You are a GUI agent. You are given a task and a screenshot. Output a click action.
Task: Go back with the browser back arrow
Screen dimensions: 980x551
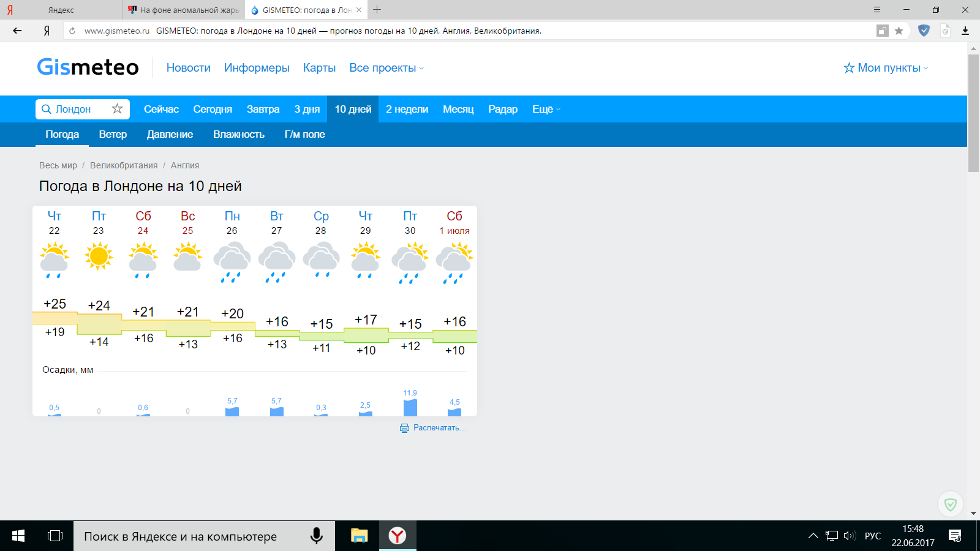point(17,31)
